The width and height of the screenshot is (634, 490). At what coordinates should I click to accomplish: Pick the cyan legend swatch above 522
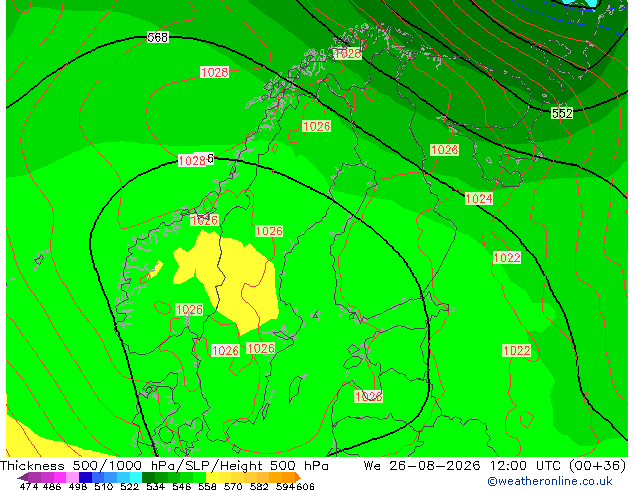click(x=136, y=477)
